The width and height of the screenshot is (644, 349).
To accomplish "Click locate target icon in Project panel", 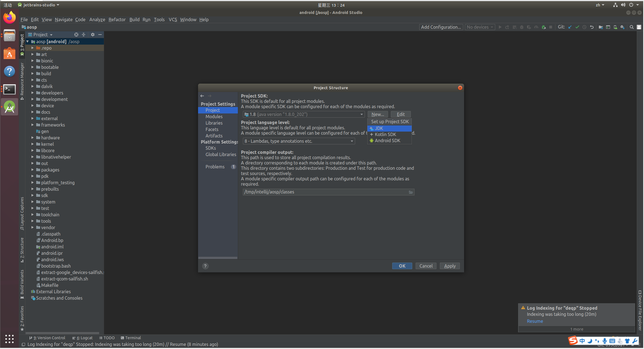I will [x=76, y=35].
